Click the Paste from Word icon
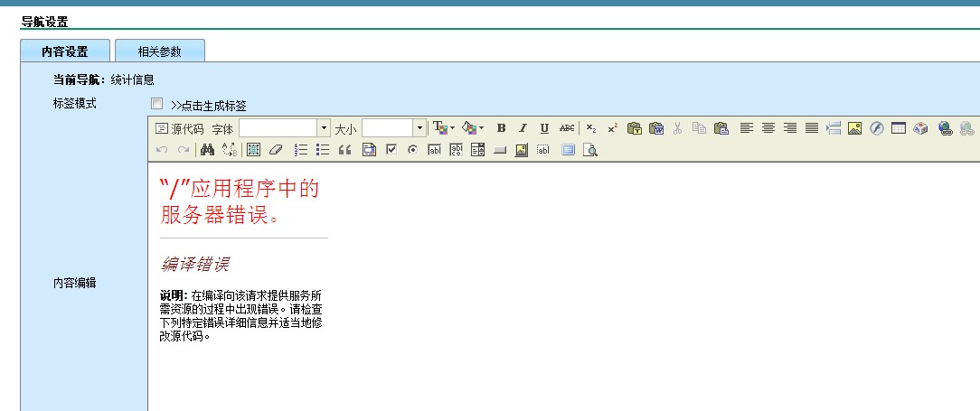980x411 pixels. pos(656,128)
